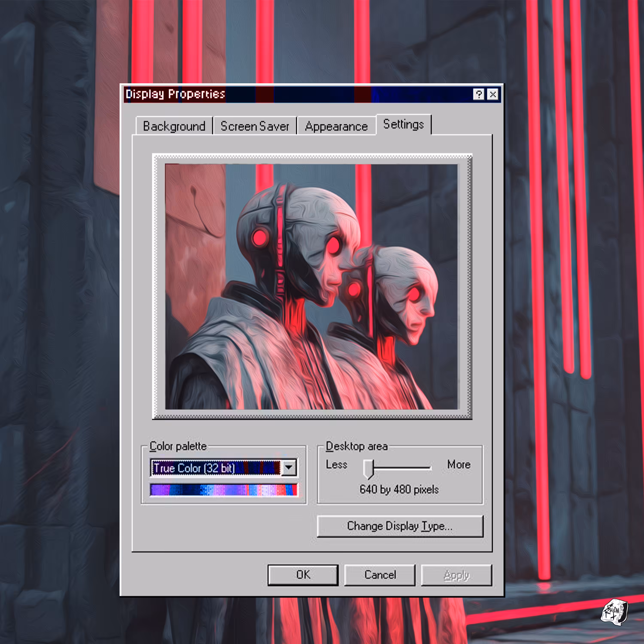Open the Screen Saver tab
This screenshot has height=644, width=644.
tap(255, 126)
